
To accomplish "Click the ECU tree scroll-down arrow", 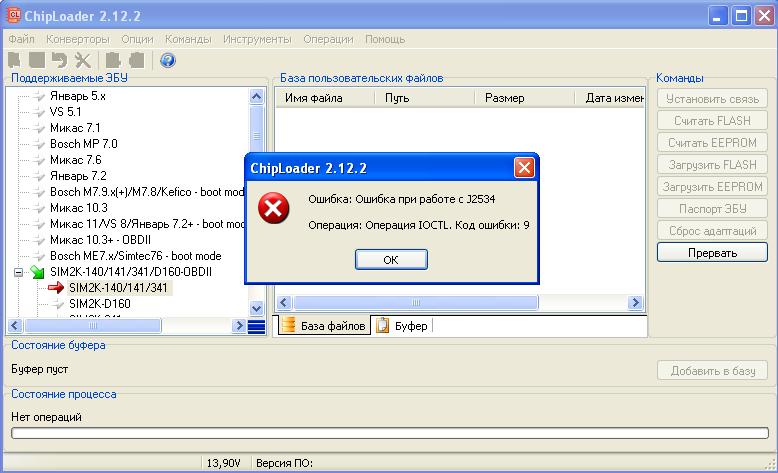I will 257,308.
